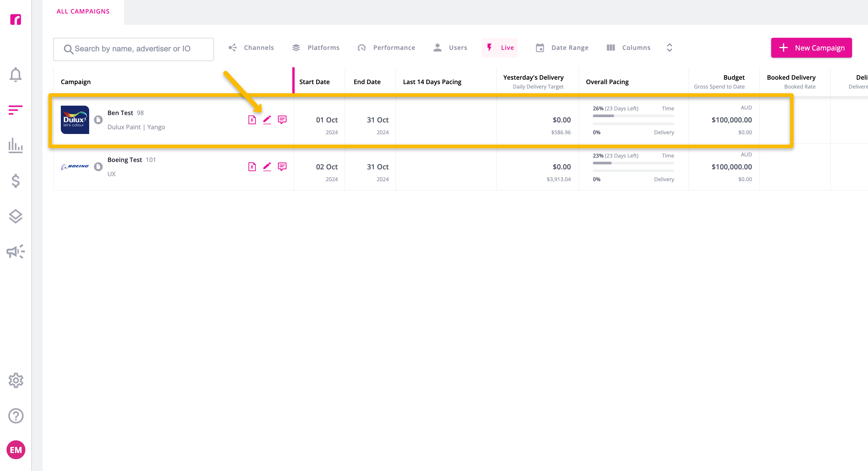Open the Boeing Test campaign link
868x471 pixels.
pyautogui.click(x=125, y=160)
